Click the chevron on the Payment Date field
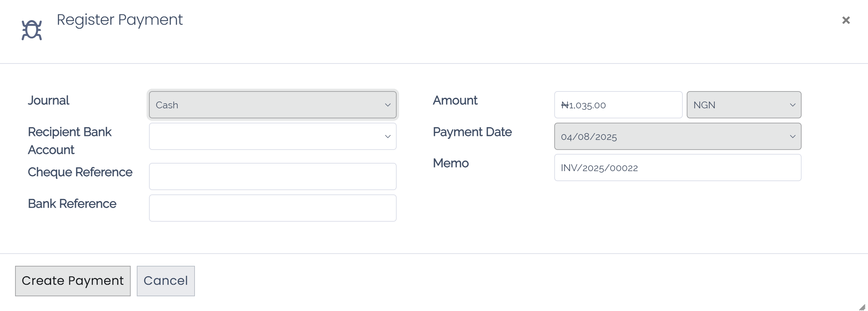Screen dimensions: 868x311 coord(793,136)
